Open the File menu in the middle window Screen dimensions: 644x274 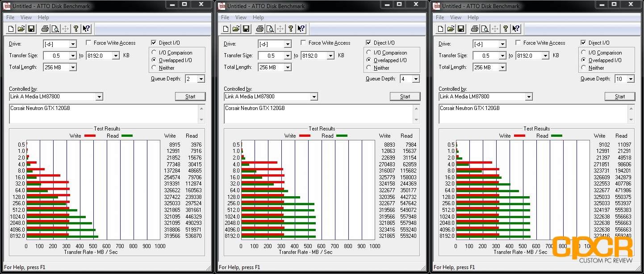pyautogui.click(x=225, y=17)
